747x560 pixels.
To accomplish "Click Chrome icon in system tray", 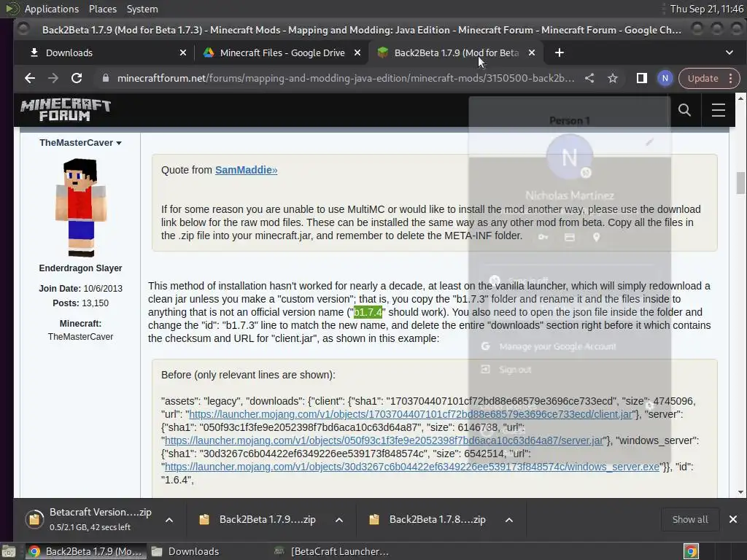I will tap(691, 551).
